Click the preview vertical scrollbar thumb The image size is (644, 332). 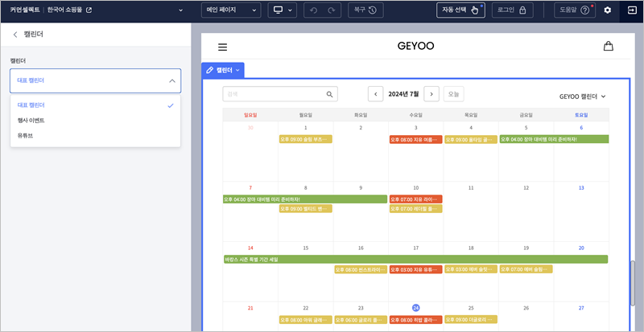pyautogui.click(x=633, y=283)
